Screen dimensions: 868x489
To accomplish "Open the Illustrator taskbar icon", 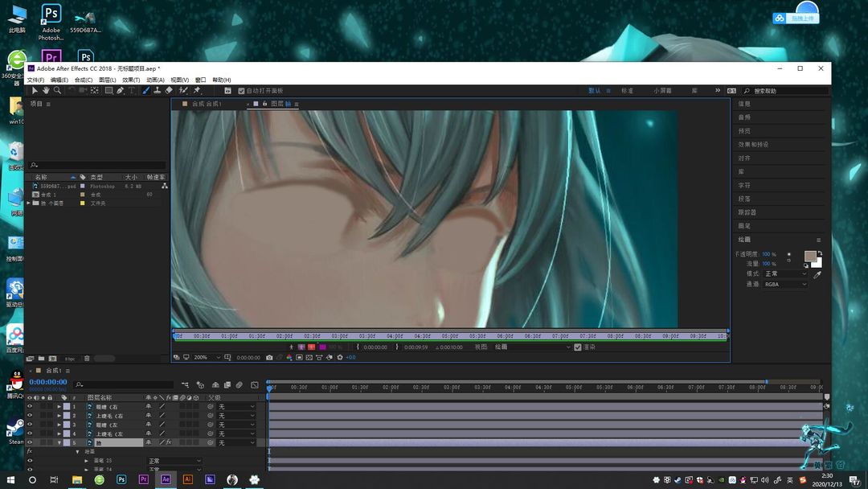I will pos(187,479).
